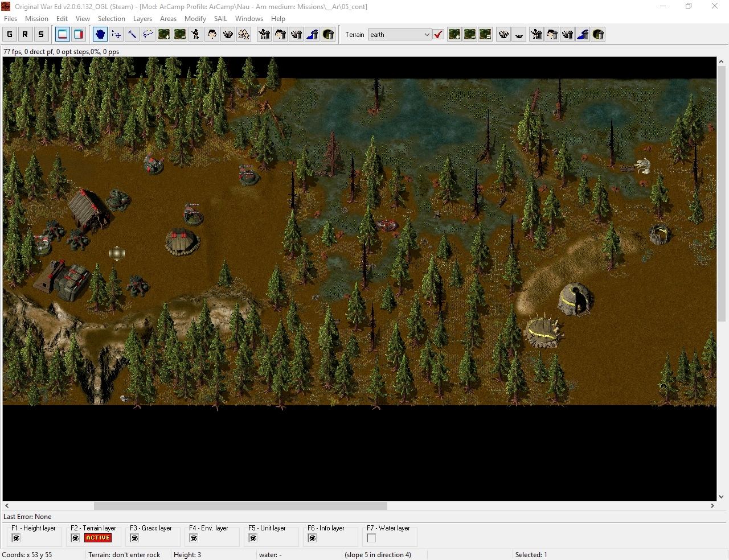Screen dimensions: 729x560
Task: Open the Files menu
Action: (x=10, y=19)
